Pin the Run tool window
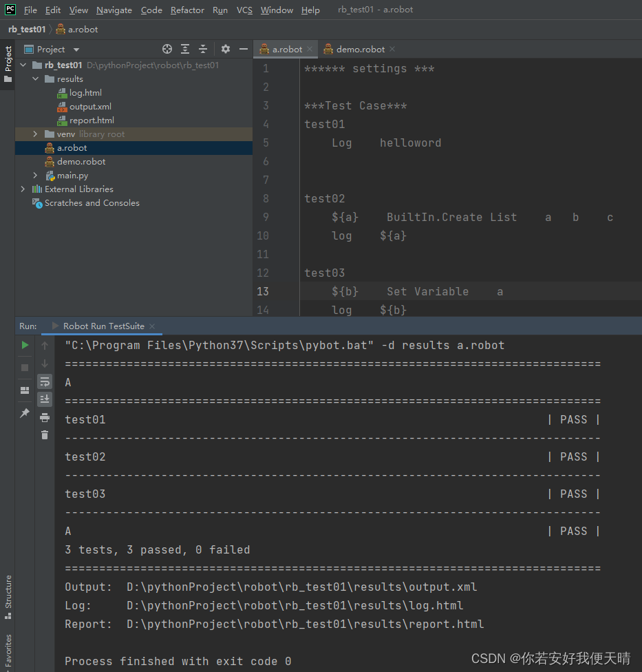Image resolution: width=642 pixels, height=672 pixels. point(25,414)
